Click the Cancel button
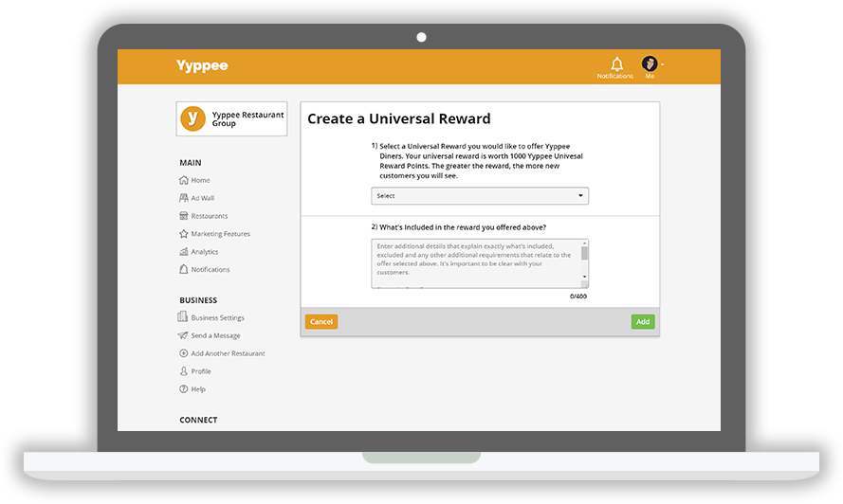 pos(321,322)
